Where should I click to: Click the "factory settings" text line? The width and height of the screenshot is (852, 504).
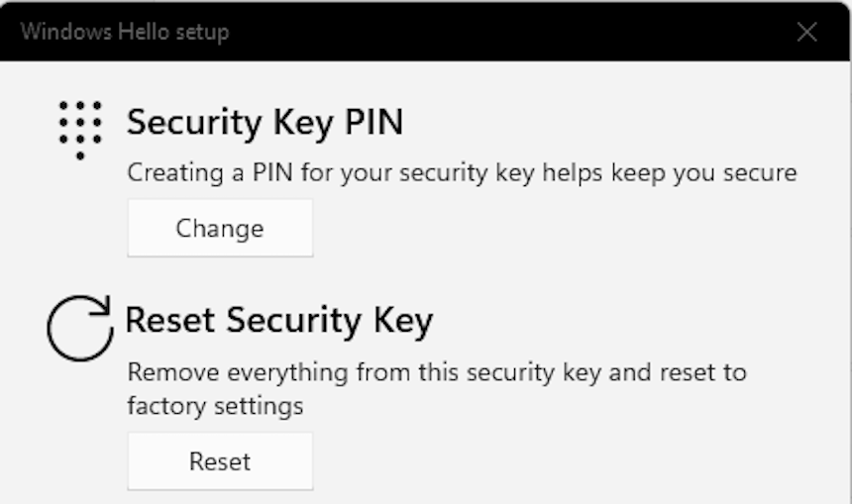pos(215,406)
